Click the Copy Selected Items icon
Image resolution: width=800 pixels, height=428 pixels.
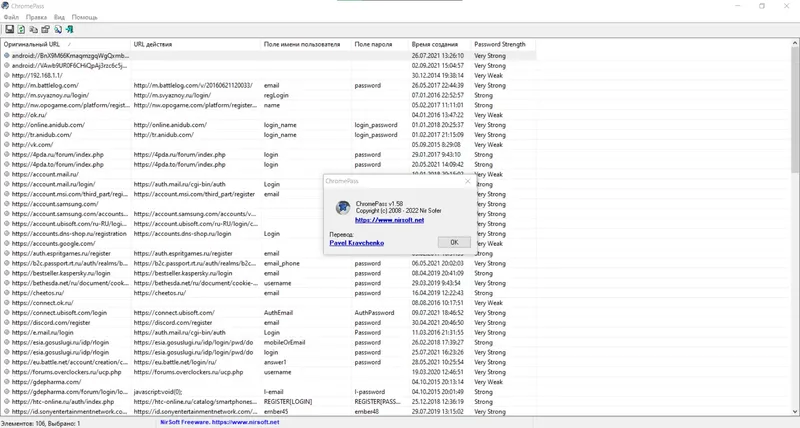click(33, 30)
